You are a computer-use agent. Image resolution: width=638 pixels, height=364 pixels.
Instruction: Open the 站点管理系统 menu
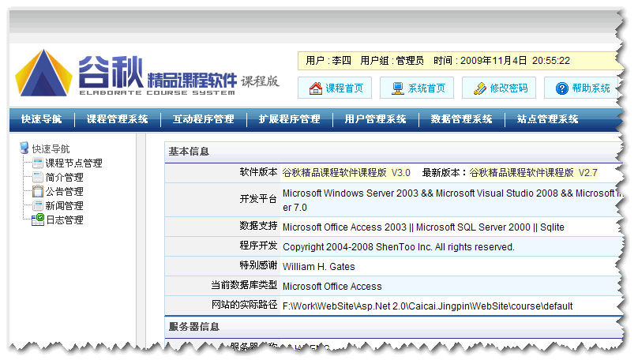click(548, 119)
